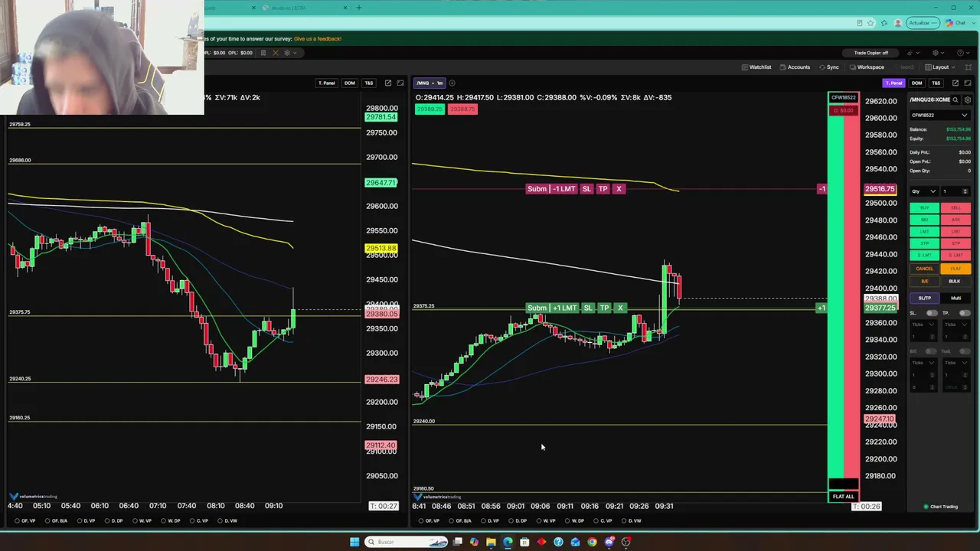Open the help question mark dropdown
Image resolution: width=980 pixels, height=551 pixels.
(x=962, y=53)
